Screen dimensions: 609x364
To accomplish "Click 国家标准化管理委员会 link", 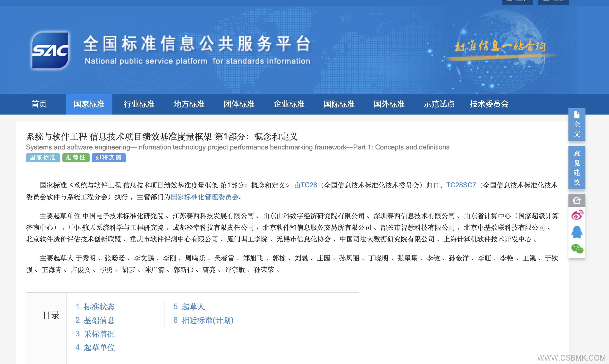I will click(x=204, y=197).
